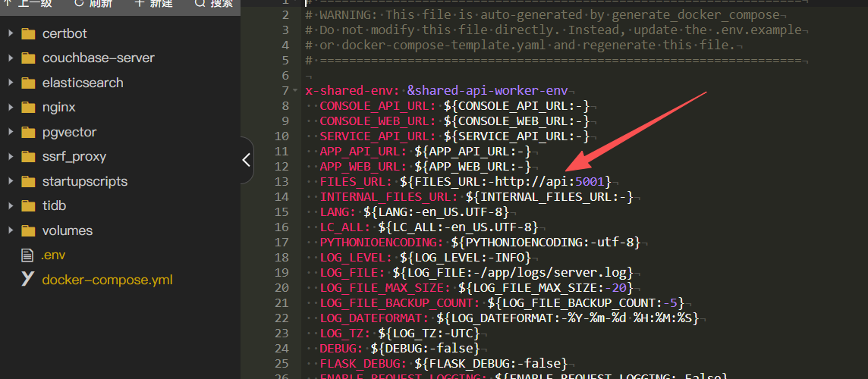868x379 pixels.
Task: Expand the couchbase-server folder arrow
Action: pos(10,58)
